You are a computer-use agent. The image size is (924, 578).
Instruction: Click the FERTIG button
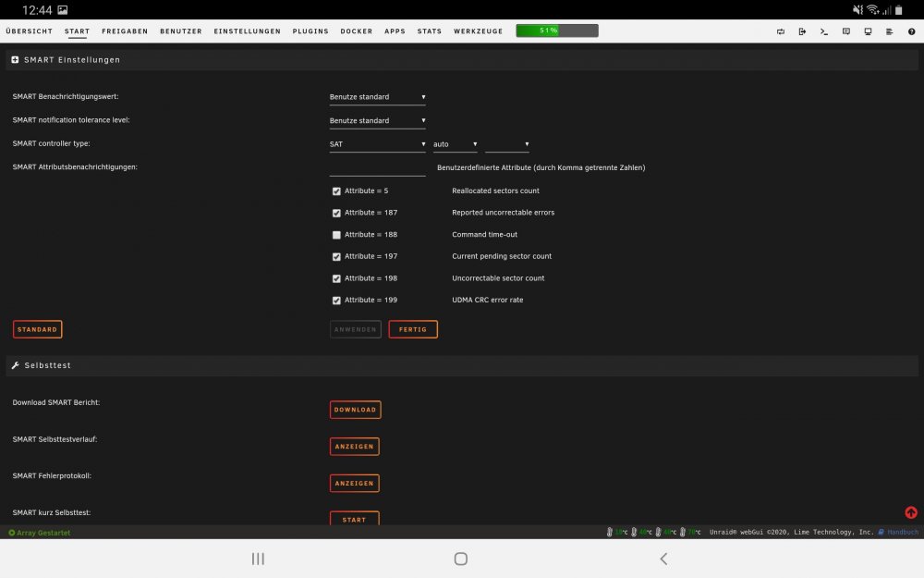(x=412, y=329)
